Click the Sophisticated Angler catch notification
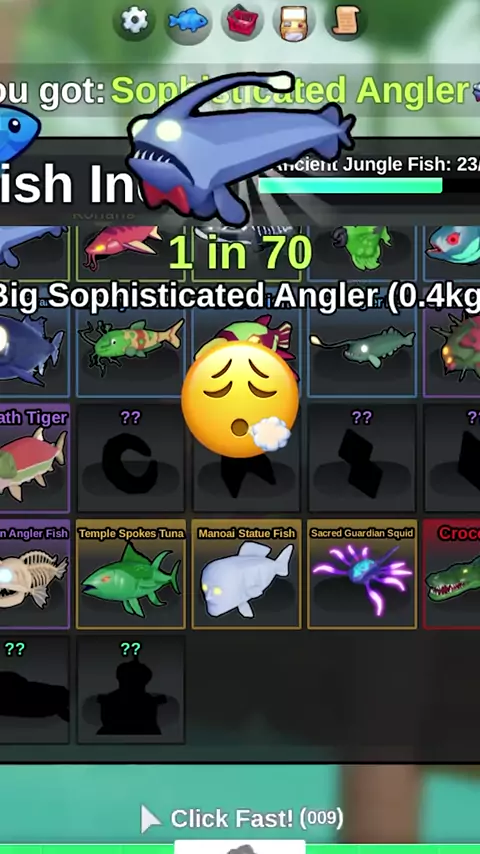 240,91
